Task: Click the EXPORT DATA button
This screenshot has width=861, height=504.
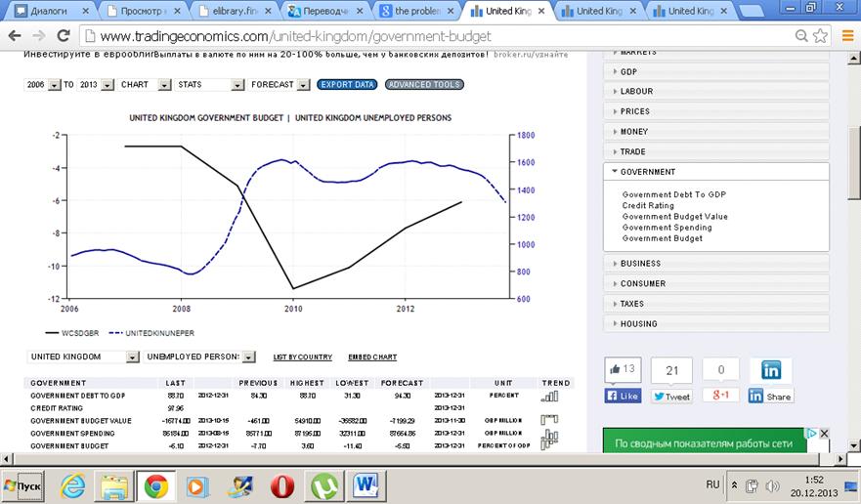Action: point(347,85)
